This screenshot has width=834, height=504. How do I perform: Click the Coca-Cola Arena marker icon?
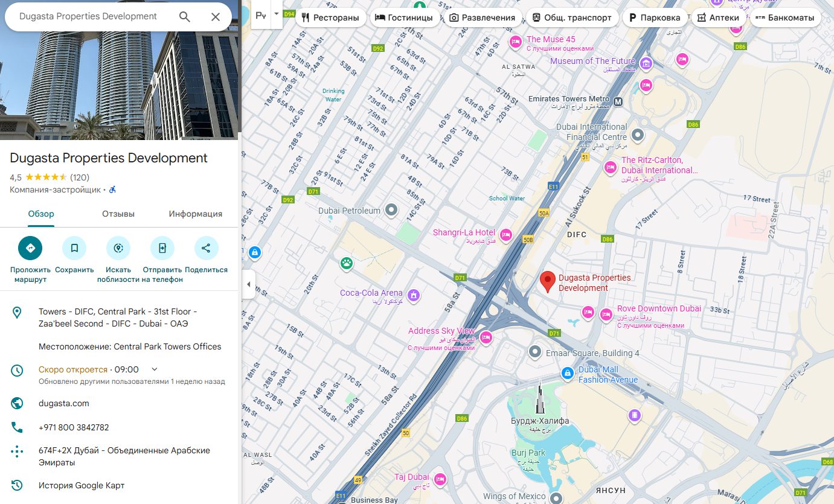click(413, 295)
